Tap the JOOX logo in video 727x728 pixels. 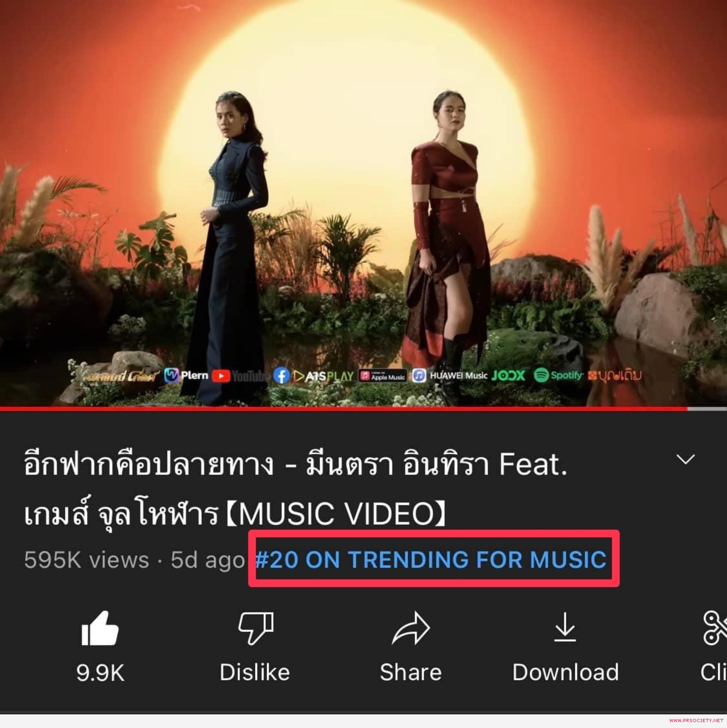pyautogui.click(x=508, y=375)
